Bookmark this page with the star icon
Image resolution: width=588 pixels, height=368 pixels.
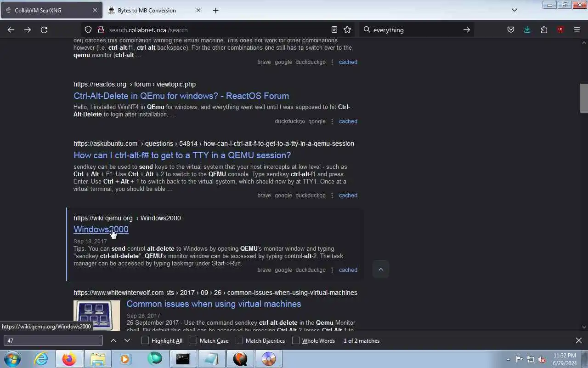pyautogui.click(x=347, y=30)
